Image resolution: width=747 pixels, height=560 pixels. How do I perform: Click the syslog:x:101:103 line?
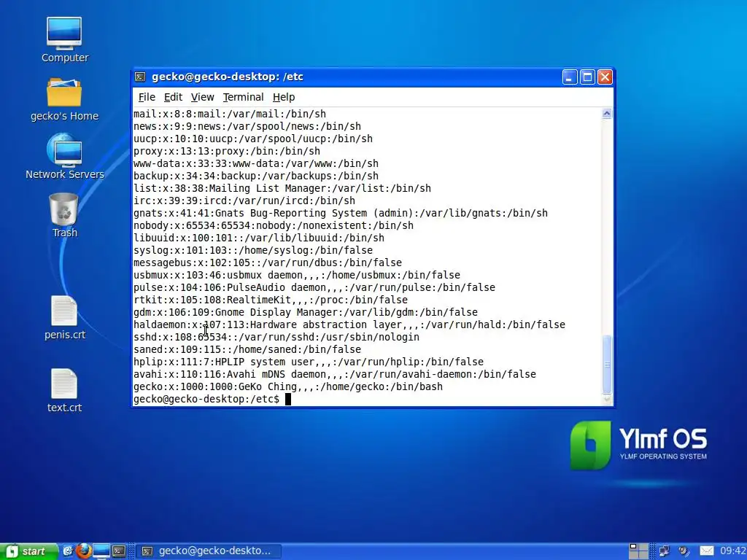tap(253, 250)
